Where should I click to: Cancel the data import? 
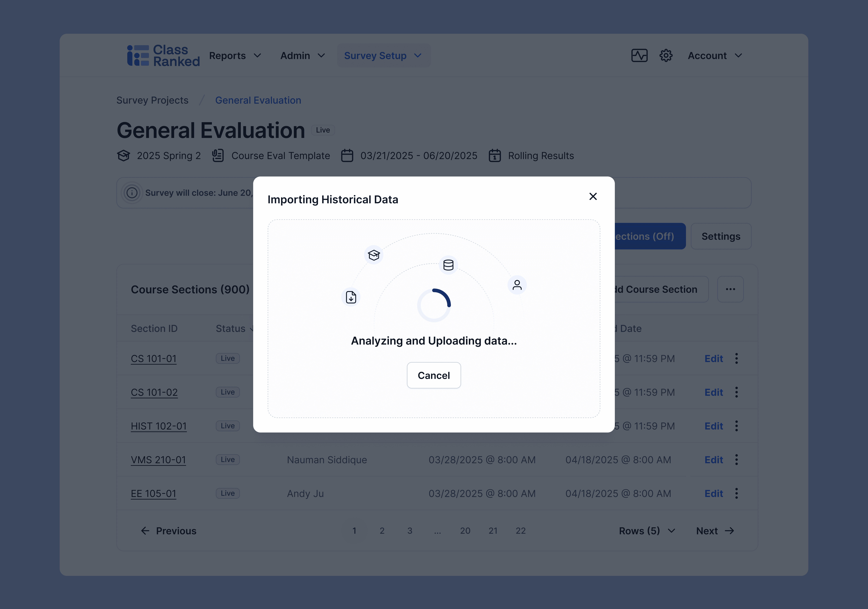tap(434, 375)
